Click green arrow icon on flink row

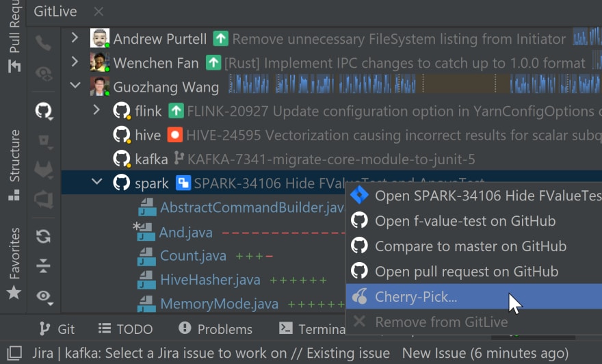point(176,111)
